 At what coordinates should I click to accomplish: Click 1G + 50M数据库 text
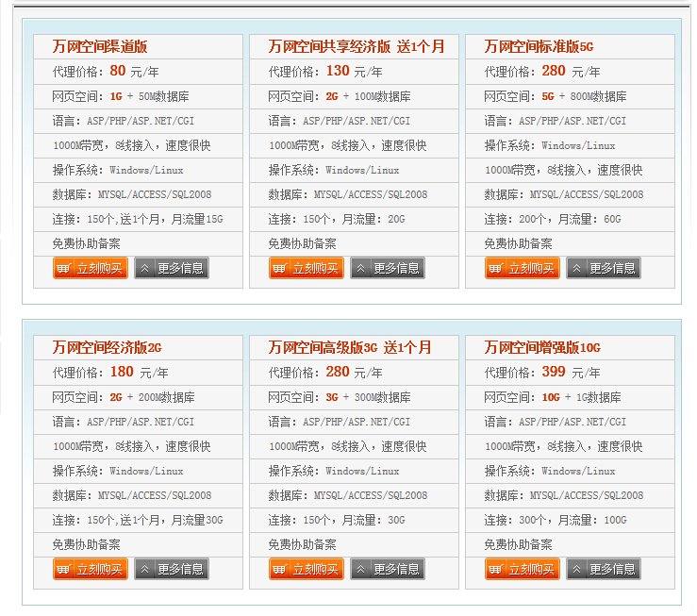click(x=149, y=96)
